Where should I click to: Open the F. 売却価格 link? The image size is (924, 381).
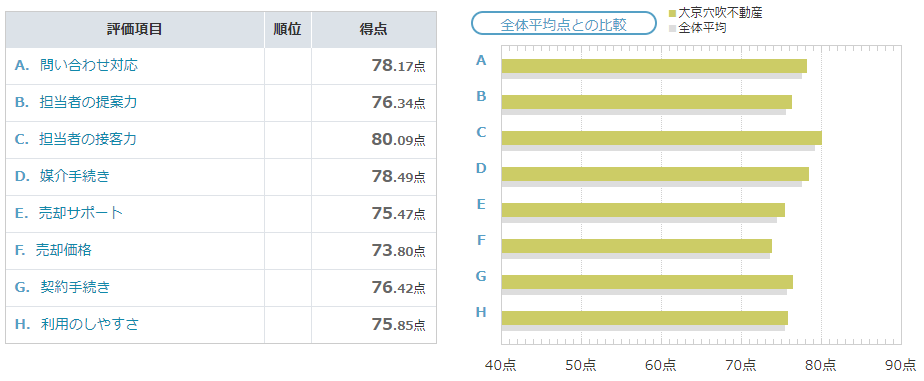(53, 250)
